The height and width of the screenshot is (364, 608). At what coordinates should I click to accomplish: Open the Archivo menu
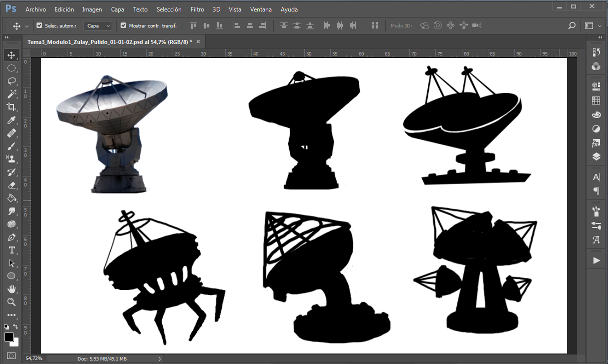[36, 9]
